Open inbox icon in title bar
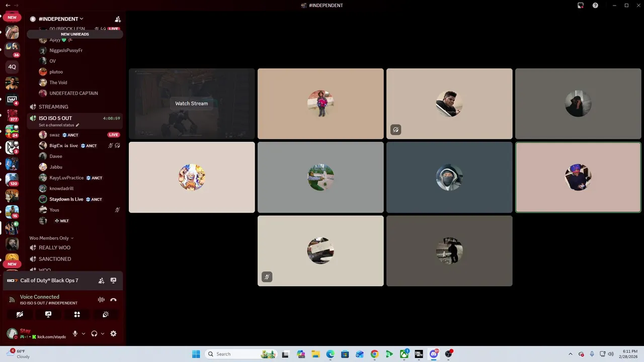This screenshot has width=644, height=362. (x=581, y=6)
